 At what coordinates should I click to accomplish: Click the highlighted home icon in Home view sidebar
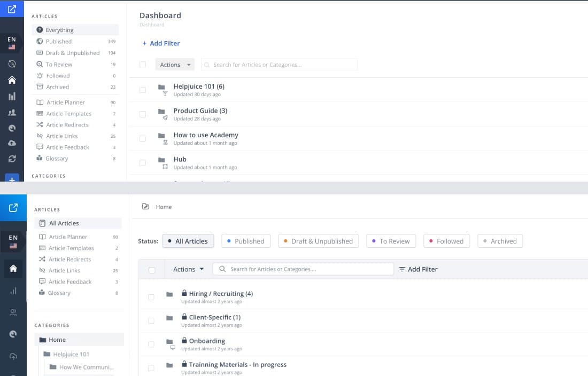[x=13, y=268]
